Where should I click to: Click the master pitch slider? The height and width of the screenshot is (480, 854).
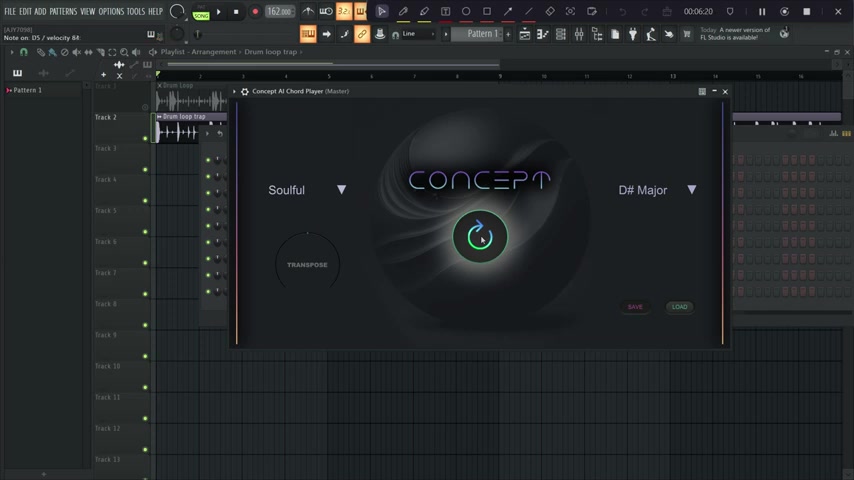click(x=198, y=34)
